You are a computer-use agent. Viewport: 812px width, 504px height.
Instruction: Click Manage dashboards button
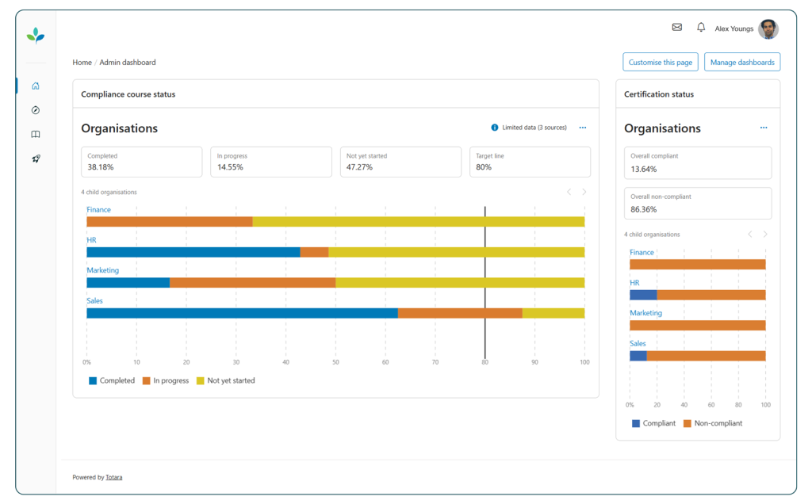tap(742, 62)
